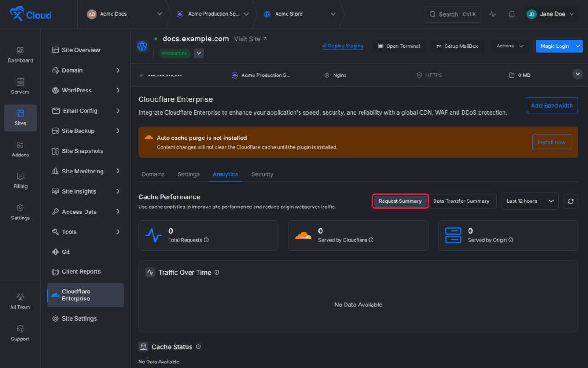Select Cloudflare Enterprise in the sidebar
Image resolution: width=588 pixels, height=368 pixels.
(85, 295)
